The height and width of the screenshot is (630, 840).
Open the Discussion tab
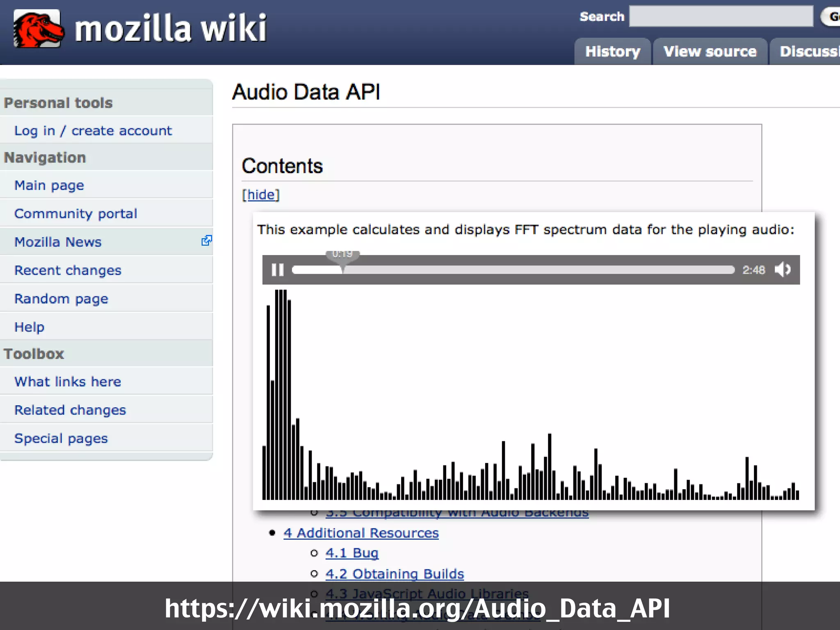(805, 51)
